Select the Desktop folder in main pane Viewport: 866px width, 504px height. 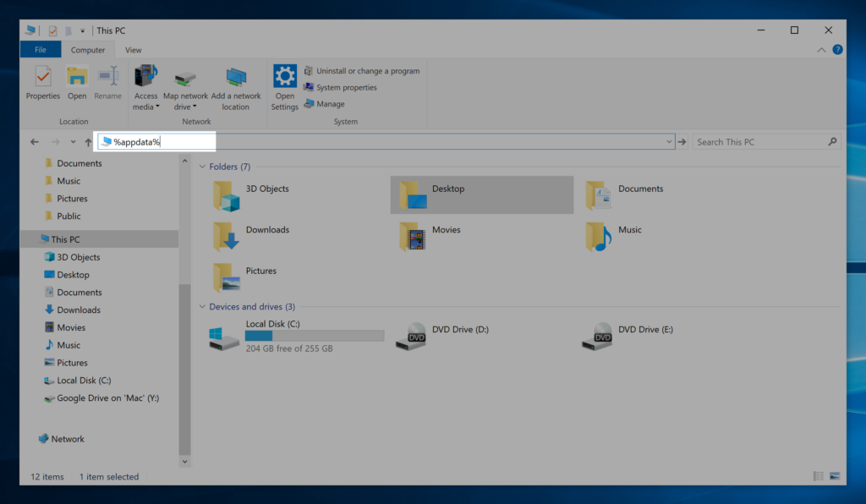(x=481, y=194)
